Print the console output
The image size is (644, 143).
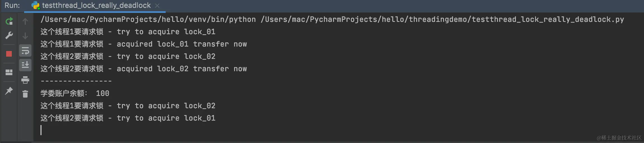[x=25, y=80]
